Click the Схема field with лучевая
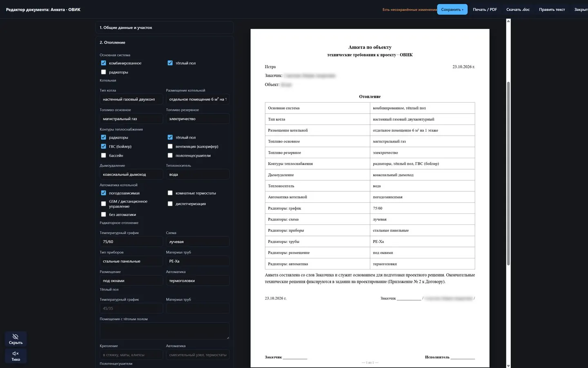 tap(198, 242)
